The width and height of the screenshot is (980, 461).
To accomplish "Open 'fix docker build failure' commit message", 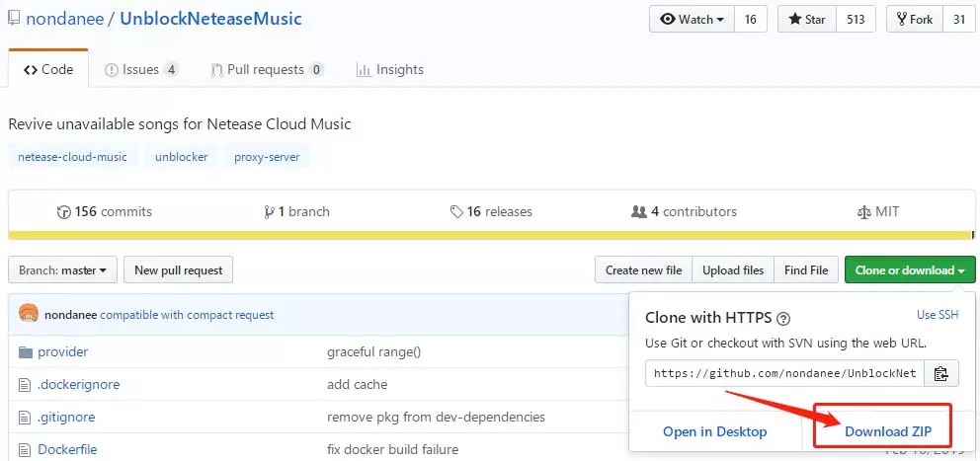I will coord(392,449).
